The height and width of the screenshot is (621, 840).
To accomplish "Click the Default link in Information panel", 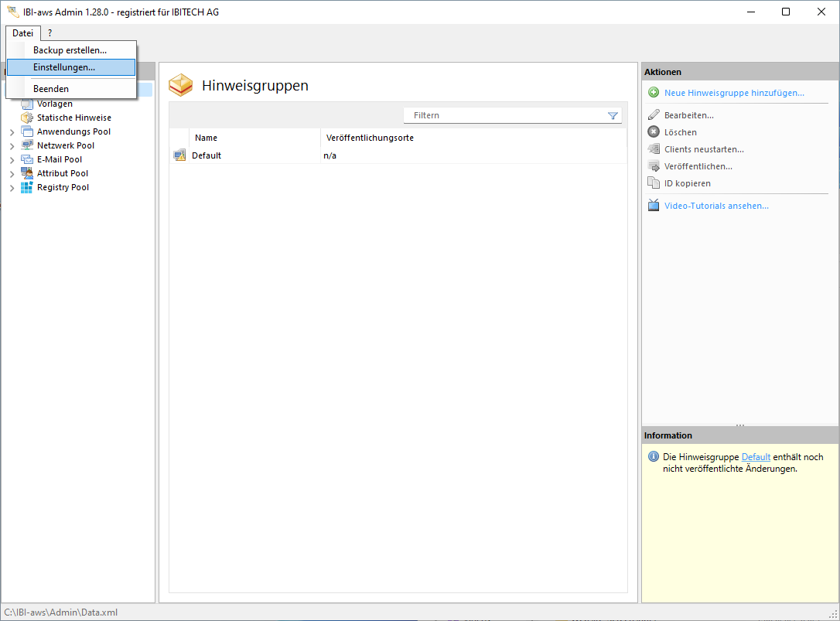I will pyautogui.click(x=756, y=457).
